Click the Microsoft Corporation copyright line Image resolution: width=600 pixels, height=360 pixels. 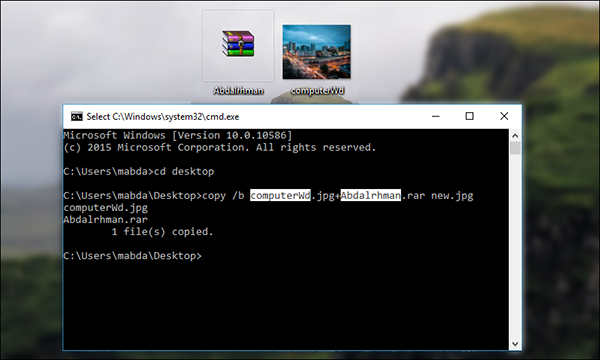point(220,147)
